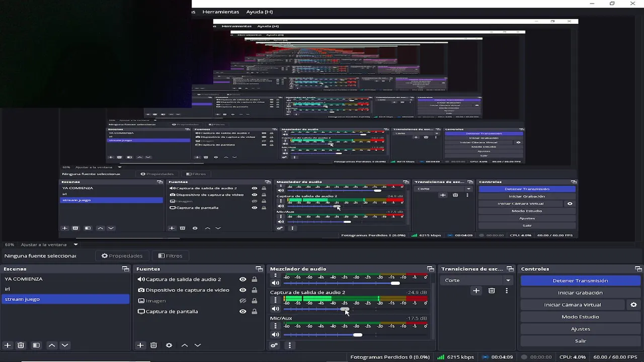This screenshot has height=362, width=644.
Task: Move the source down in the Fuentes toolbar
Action: [x=197, y=345]
